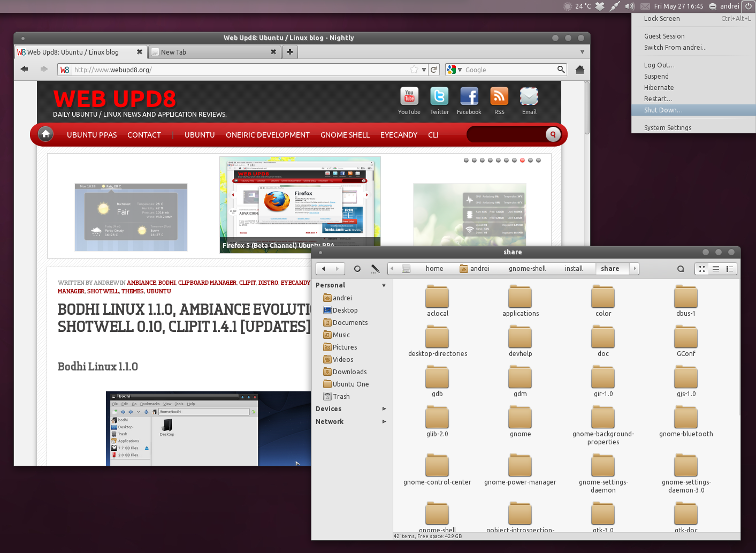The height and width of the screenshot is (553, 756).
Task: Open the filesystem root drive in path bar
Action: pyautogui.click(x=406, y=269)
